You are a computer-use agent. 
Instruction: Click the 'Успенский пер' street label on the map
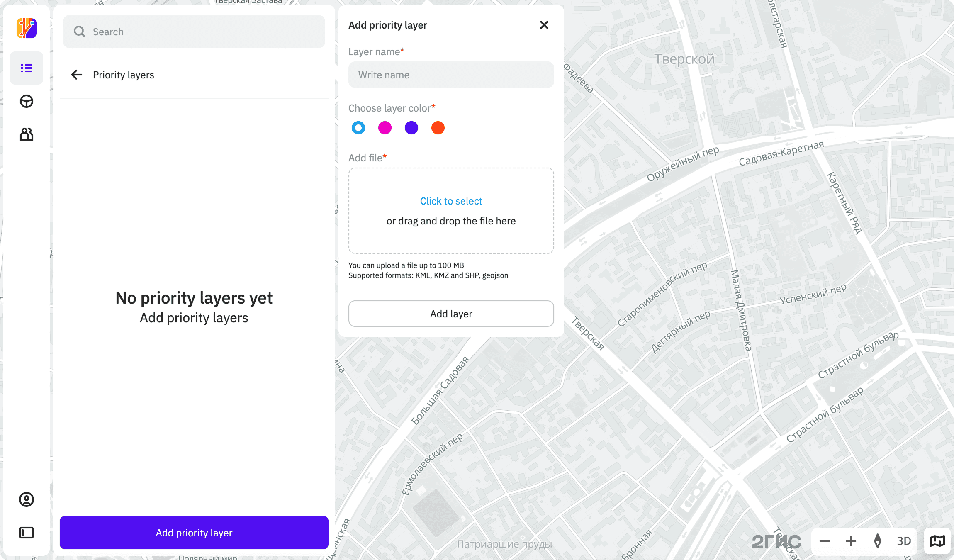(x=813, y=294)
